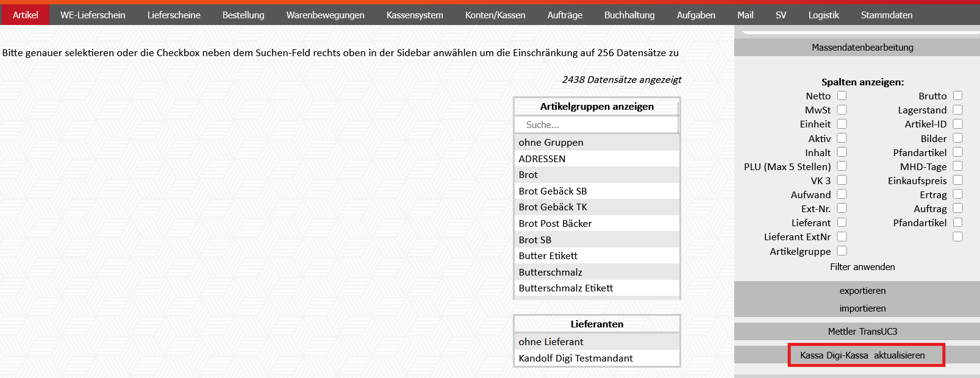
Task: Enable the Netto column checkbox
Action: point(842,96)
